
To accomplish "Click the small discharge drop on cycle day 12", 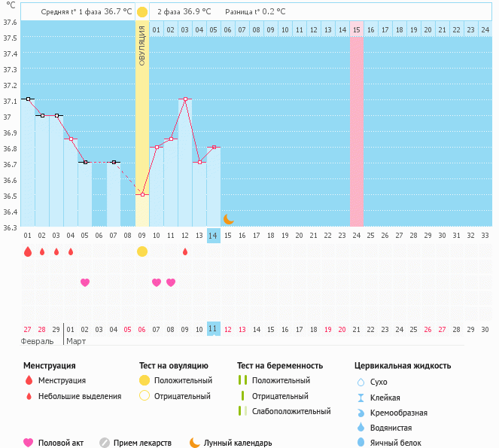I will pos(185,251).
